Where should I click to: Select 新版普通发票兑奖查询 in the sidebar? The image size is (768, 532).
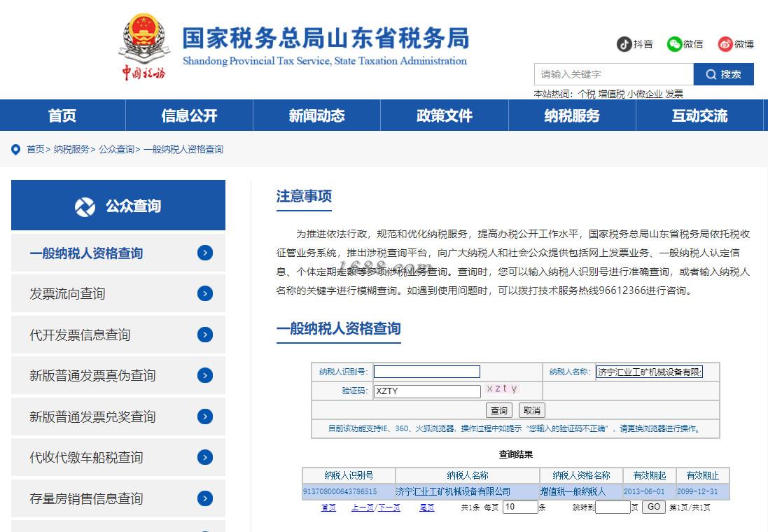pyautogui.click(x=118, y=416)
